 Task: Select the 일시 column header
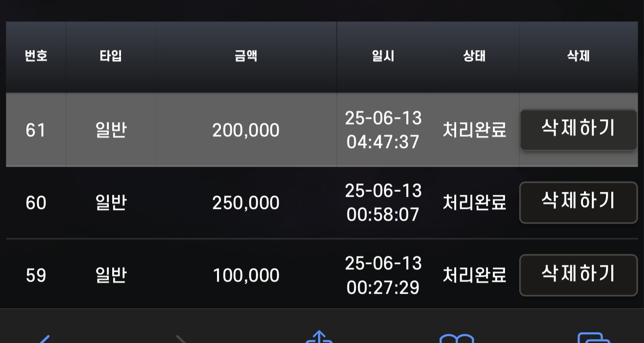[383, 57]
